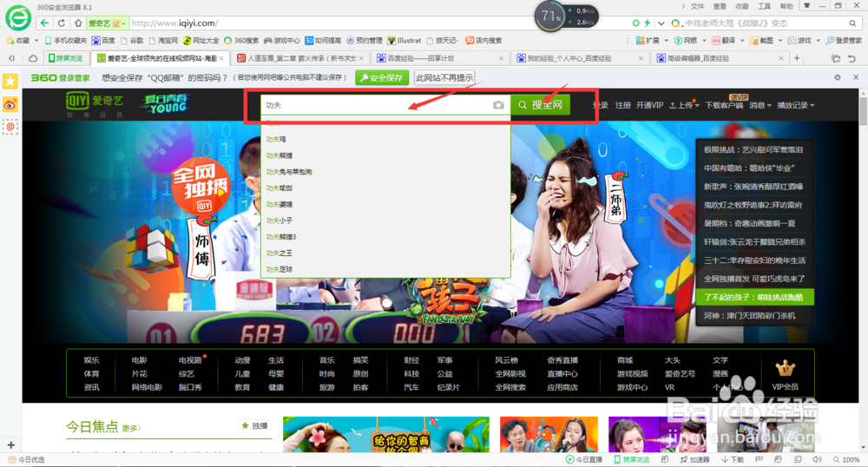Expand the 翻译 dropdown arrow
Screen dimensions: 868x467
(x=742, y=41)
